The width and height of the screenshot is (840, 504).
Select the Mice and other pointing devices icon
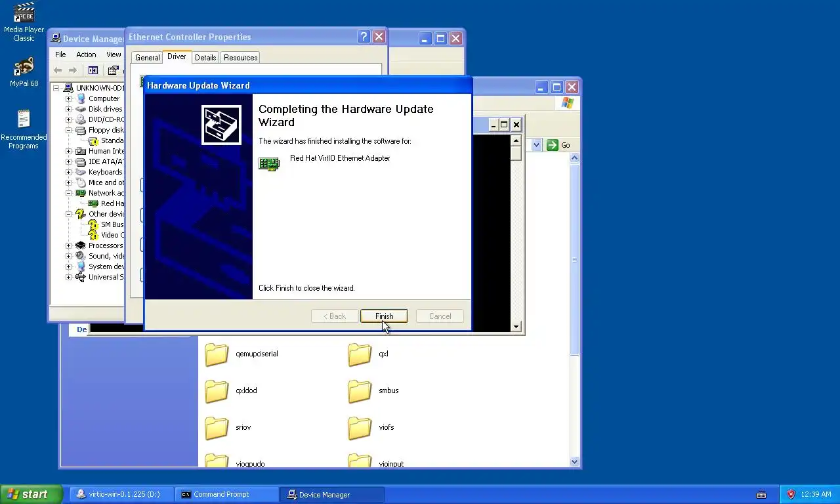[81, 182]
